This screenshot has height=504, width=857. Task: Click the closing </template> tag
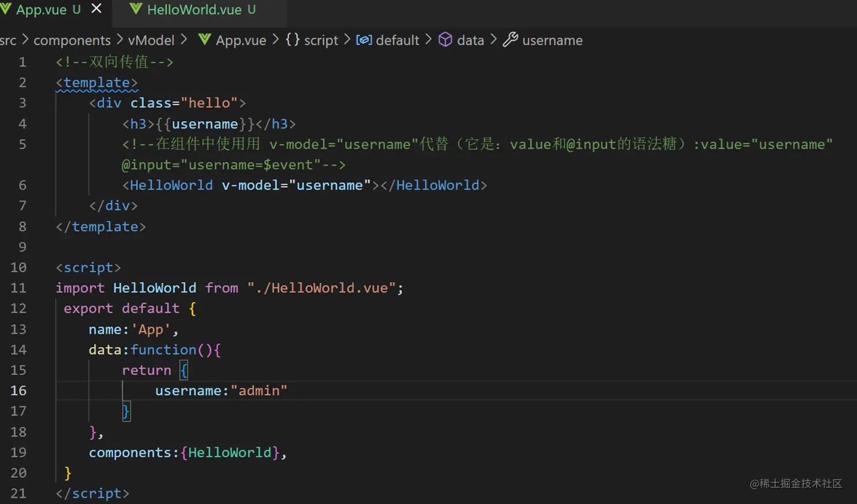pos(101,227)
